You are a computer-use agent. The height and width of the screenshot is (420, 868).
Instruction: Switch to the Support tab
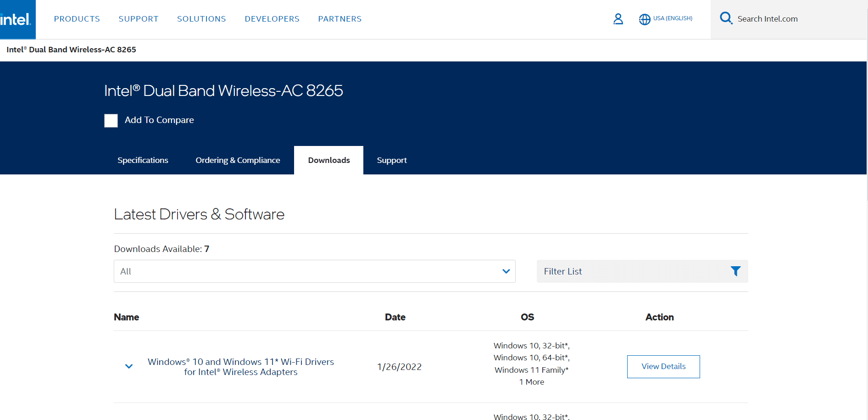point(392,160)
